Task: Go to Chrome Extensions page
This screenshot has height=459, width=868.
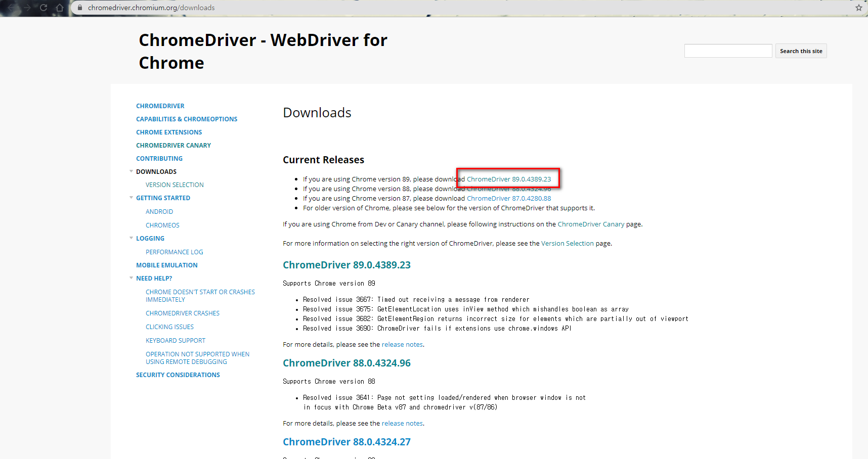Action: click(169, 132)
